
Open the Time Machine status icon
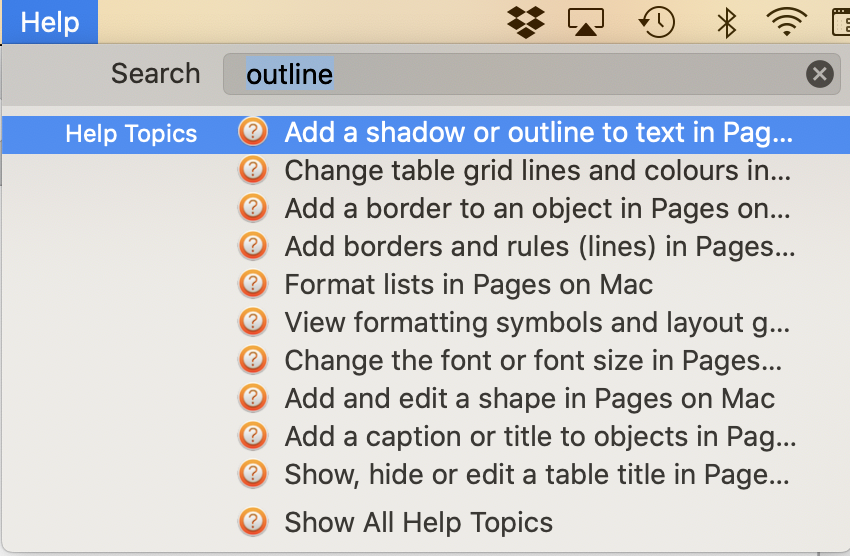pyautogui.click(x=658, y=21)
